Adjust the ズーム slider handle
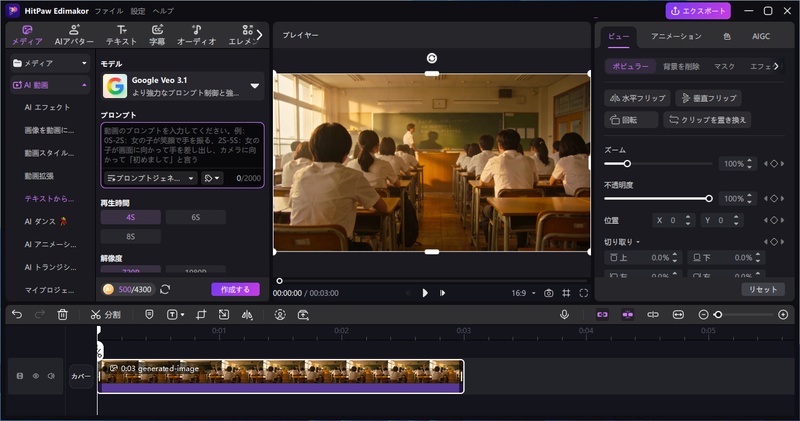The image size is (800, 421). 627,164
